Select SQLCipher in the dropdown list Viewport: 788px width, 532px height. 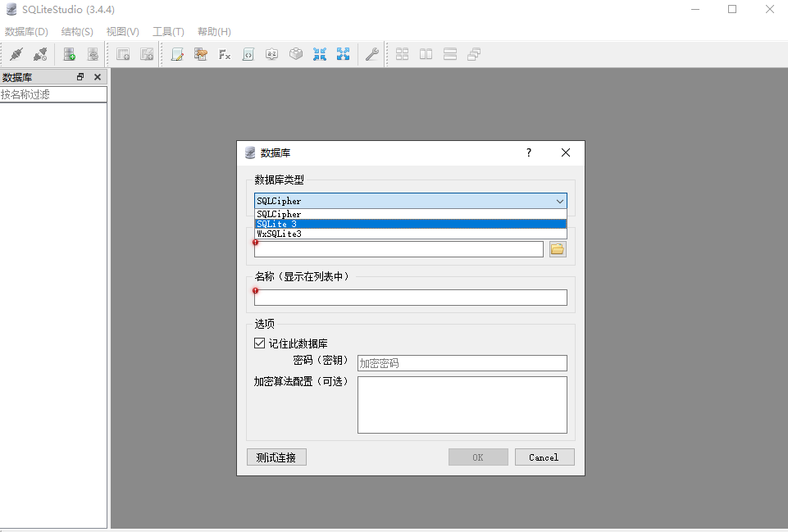pos(411,214)
